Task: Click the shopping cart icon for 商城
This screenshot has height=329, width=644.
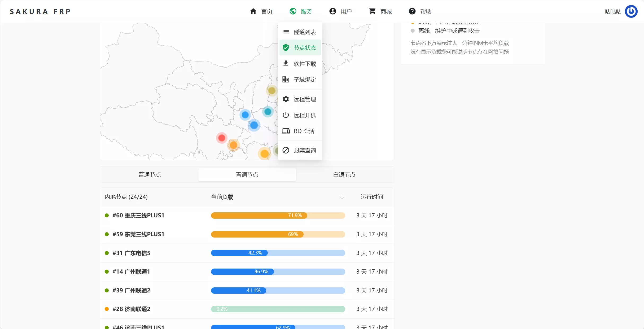Action: pos(372,11)
